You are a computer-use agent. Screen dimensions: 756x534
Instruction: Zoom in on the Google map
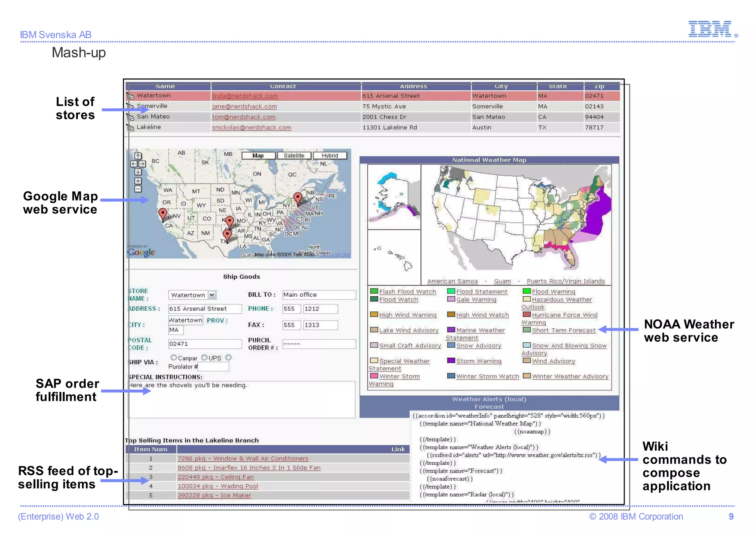138,181
